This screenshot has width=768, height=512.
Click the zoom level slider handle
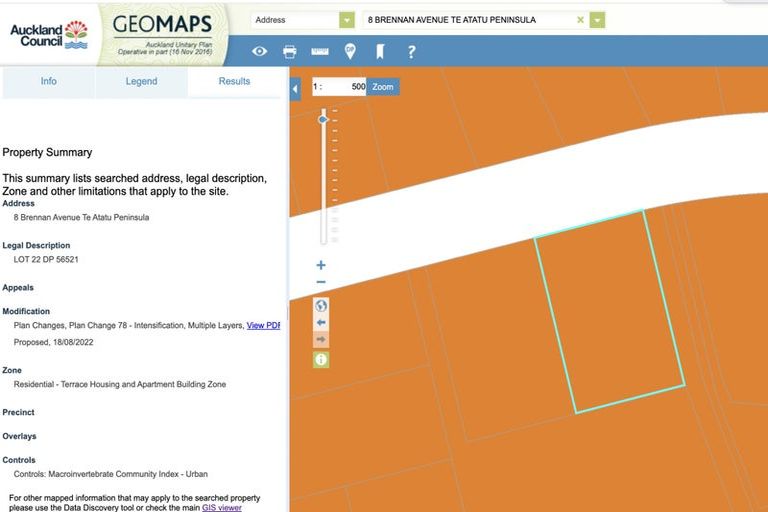click(x=323, y=119)
